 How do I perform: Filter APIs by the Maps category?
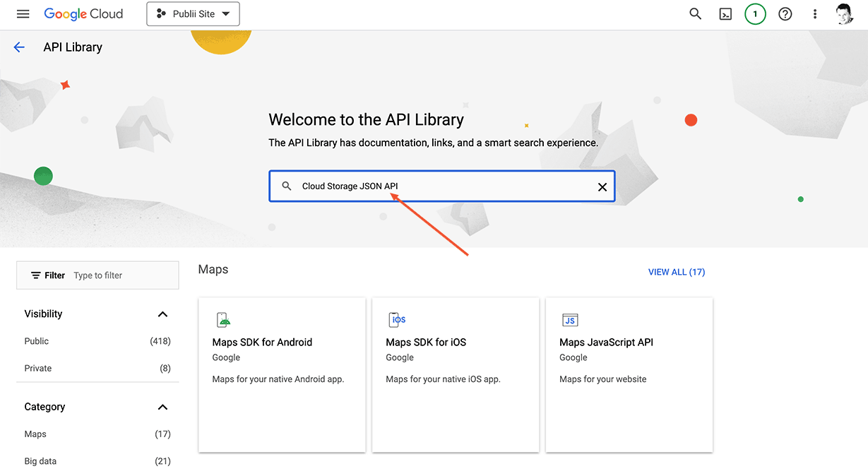click(x=35, y=434)
